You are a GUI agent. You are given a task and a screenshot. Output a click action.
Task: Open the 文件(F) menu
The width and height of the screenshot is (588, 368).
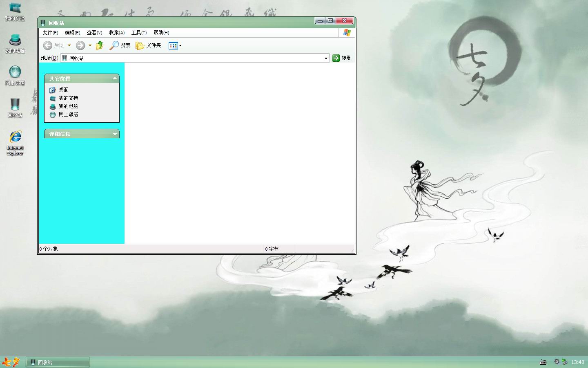pos(50,33)
